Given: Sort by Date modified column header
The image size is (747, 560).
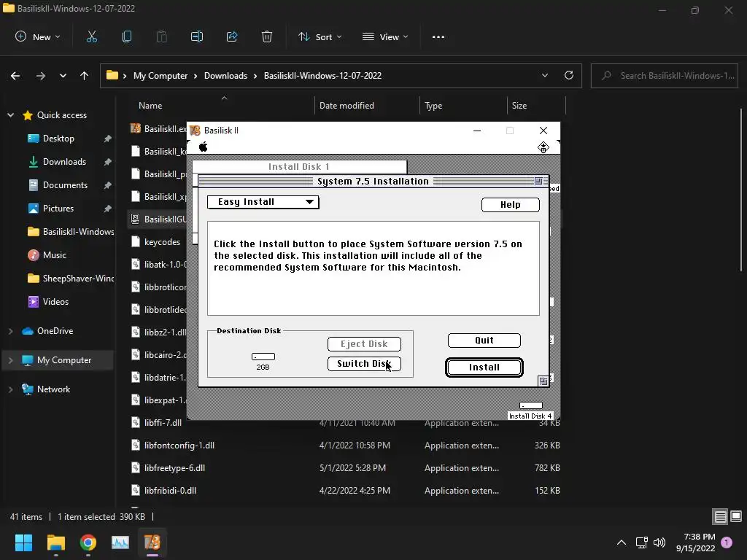Looking at the screenshot, I should [347, 106].
